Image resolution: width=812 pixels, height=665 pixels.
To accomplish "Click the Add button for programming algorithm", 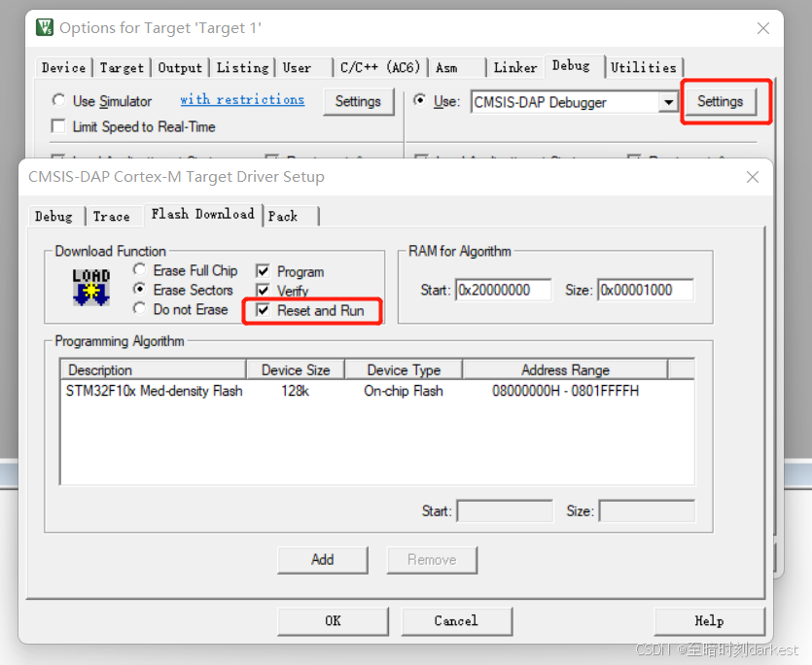I will pyautogui.click(x=323, y=559).
